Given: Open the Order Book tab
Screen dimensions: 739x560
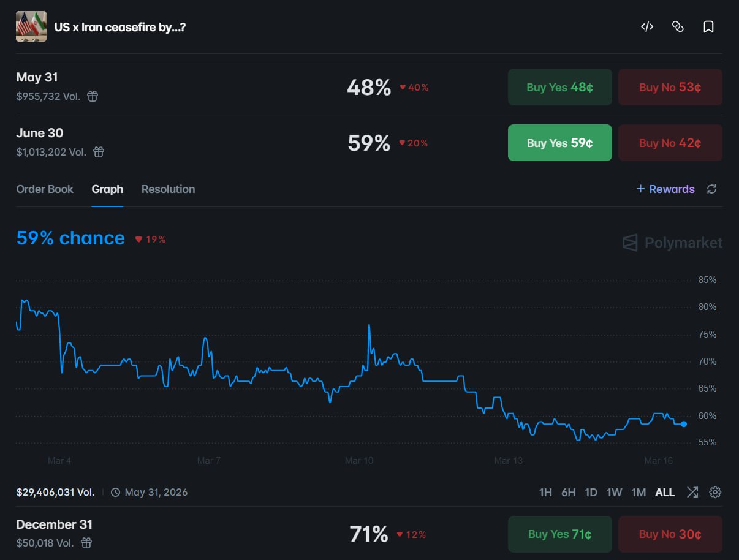Looking at the screenshot, I should [x=45, y=189].
